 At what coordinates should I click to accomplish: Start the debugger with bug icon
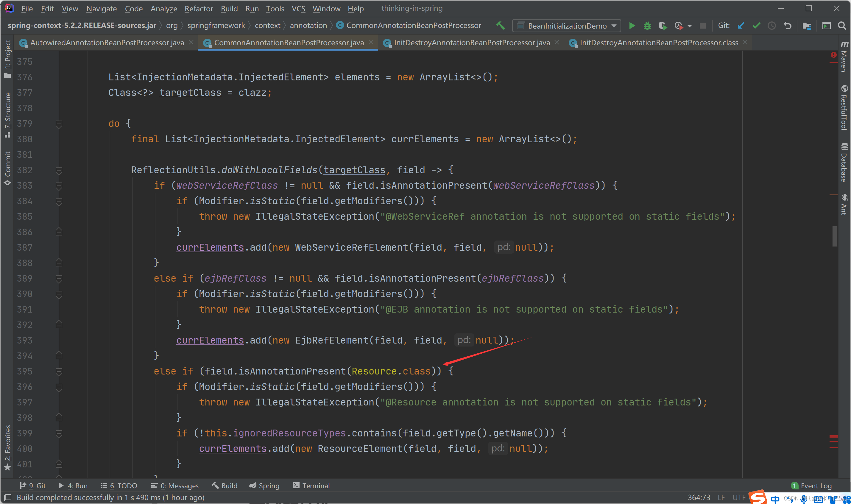tap(647, 26)
